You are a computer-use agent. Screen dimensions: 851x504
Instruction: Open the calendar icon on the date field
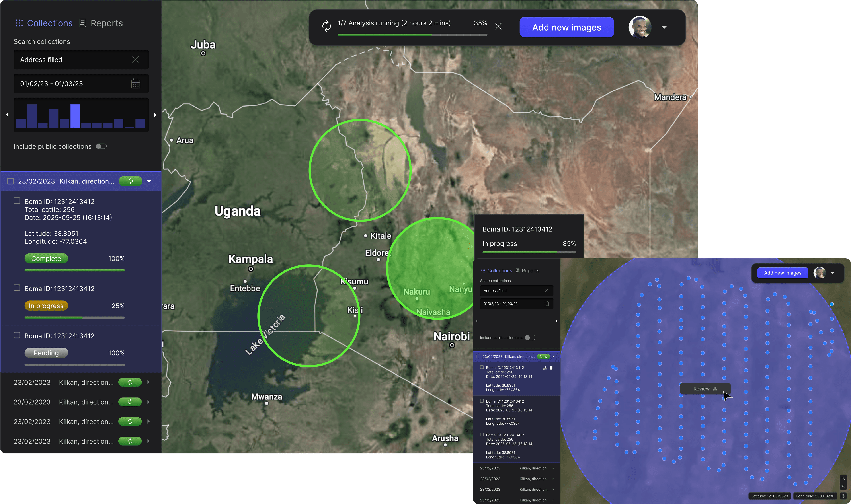click(136, 84)
